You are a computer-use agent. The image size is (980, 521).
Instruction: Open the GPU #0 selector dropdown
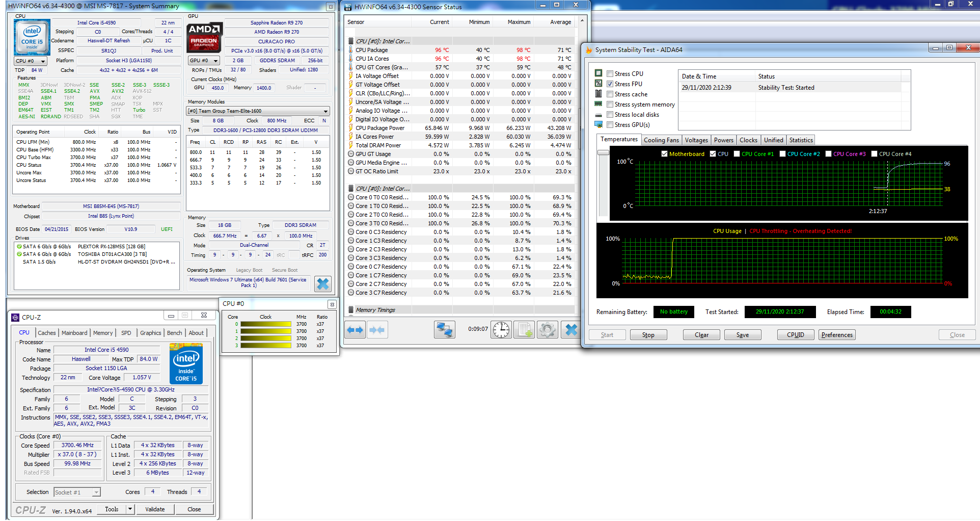point(204,61)
